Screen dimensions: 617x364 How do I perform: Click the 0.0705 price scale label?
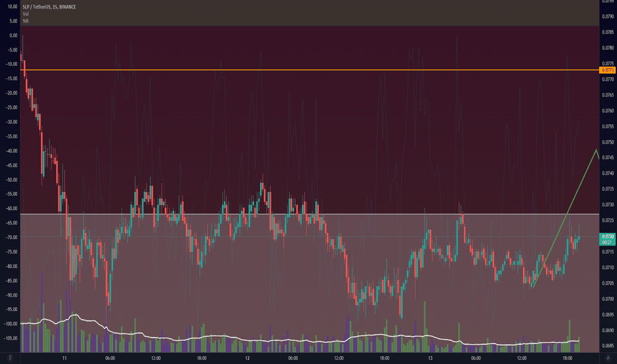[608, 283]
